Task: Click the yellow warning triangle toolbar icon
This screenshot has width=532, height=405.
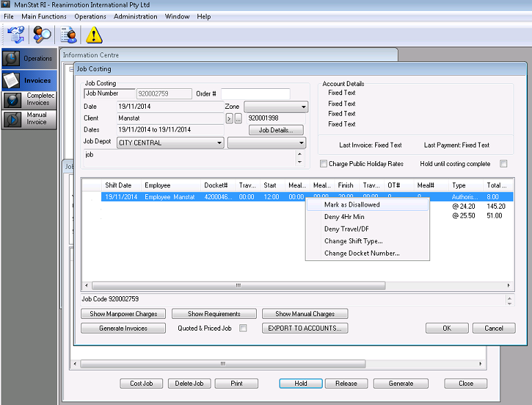Action: 94,34
